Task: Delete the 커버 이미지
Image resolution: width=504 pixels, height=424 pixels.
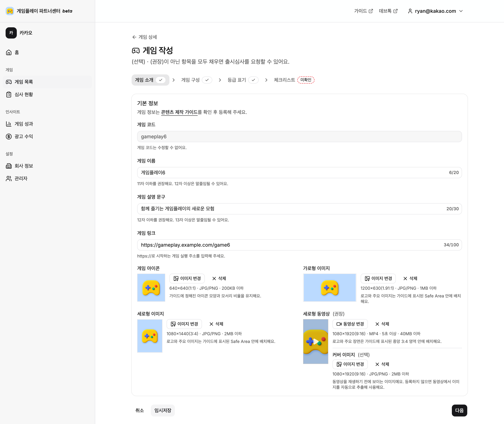Action: point(382,364)
